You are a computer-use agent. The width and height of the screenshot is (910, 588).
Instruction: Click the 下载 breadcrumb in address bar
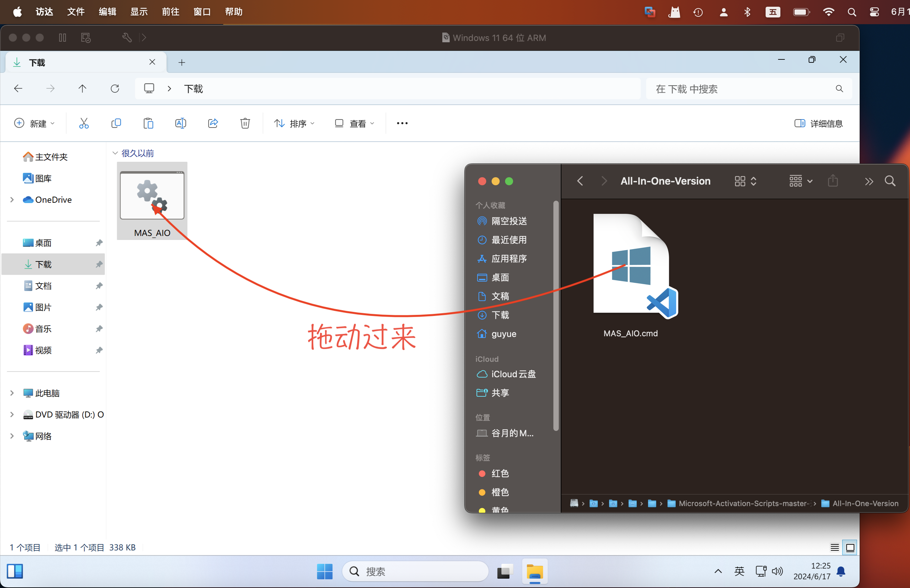coord(193,89)
